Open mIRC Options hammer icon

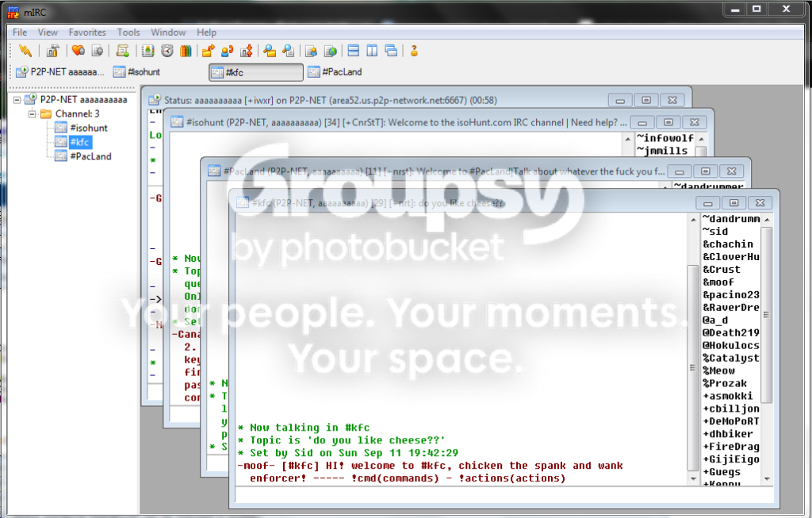(52, 51)
